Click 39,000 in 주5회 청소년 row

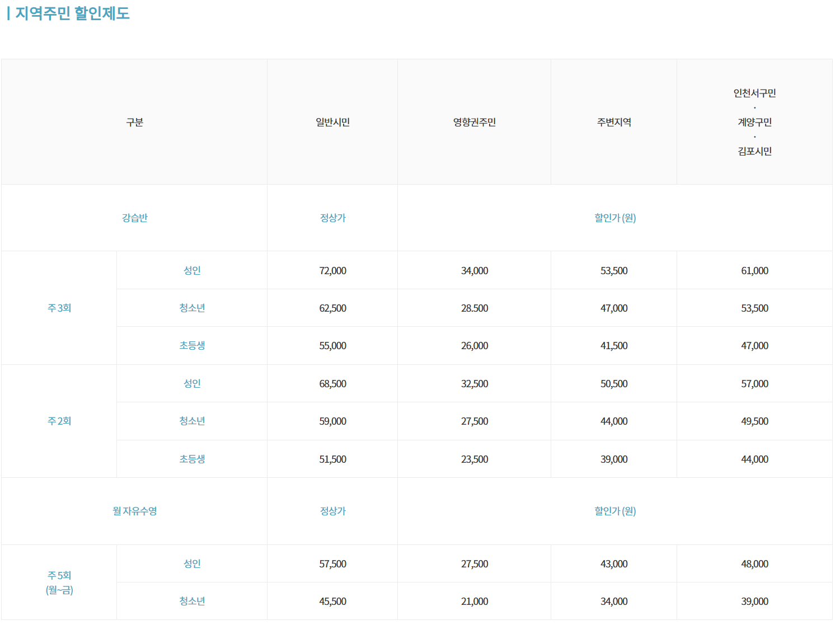click(754, 601)
